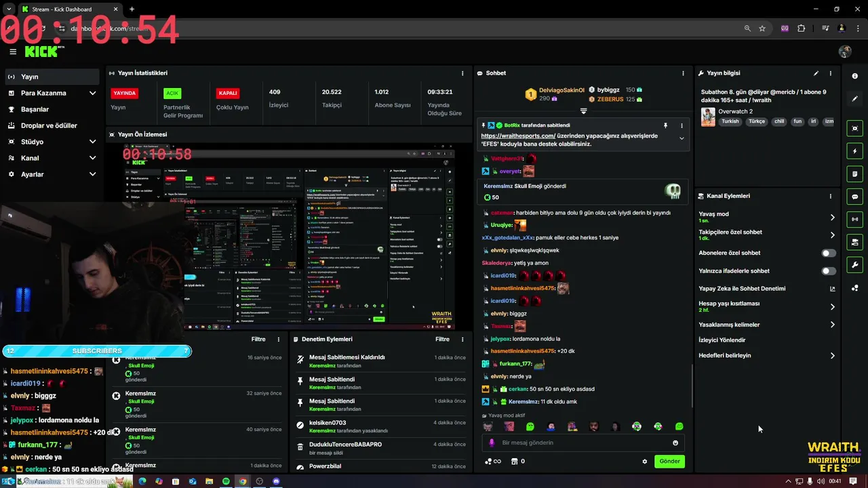Click the info icon in right sidebar
Screen dimensions: 868x488
[855, 76]
